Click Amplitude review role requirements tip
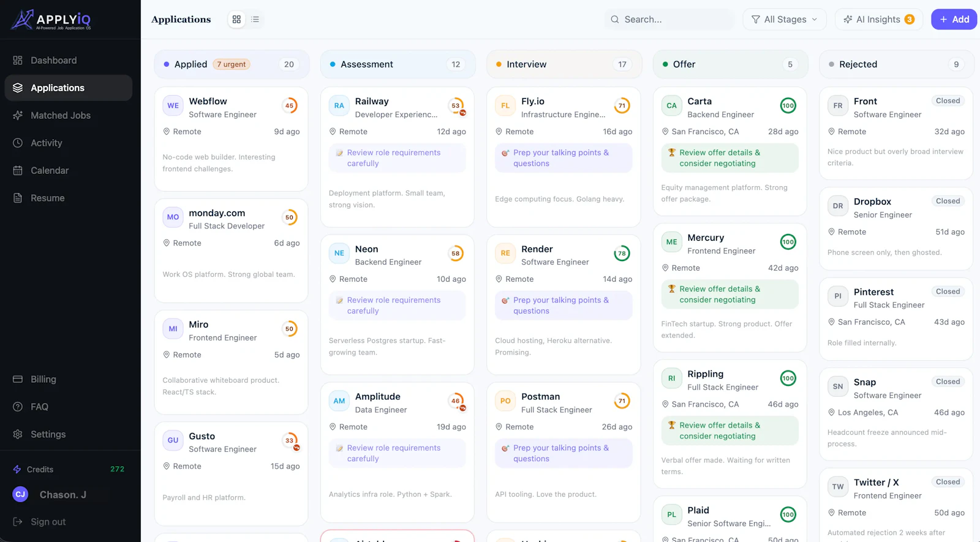 point(398,453)
